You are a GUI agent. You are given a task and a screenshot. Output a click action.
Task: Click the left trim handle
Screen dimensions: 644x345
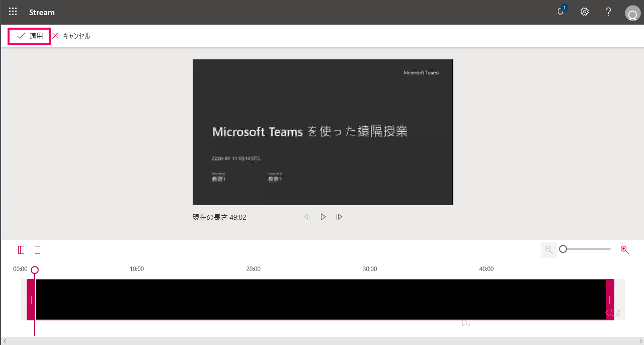pos(31,300)
